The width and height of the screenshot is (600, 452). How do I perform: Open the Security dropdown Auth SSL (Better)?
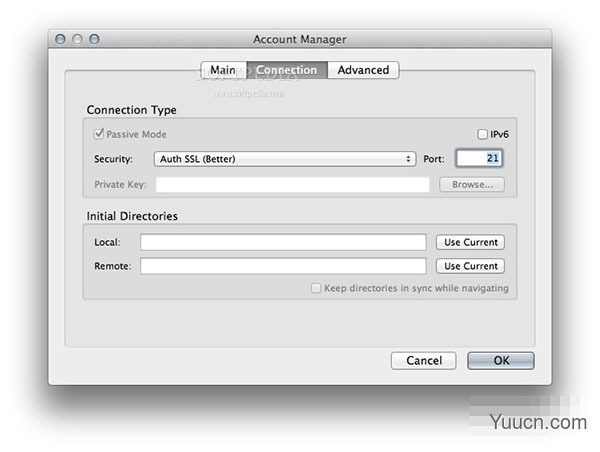point(285,159)
